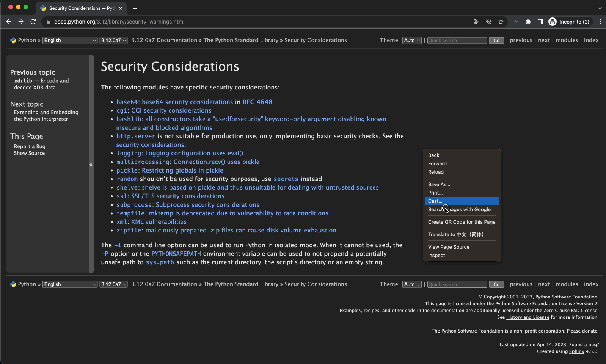Open the Extensions puzzle piece icon
Image resolution: width=606 pixels, height=364 pixels.
click(x=528, y=22)
